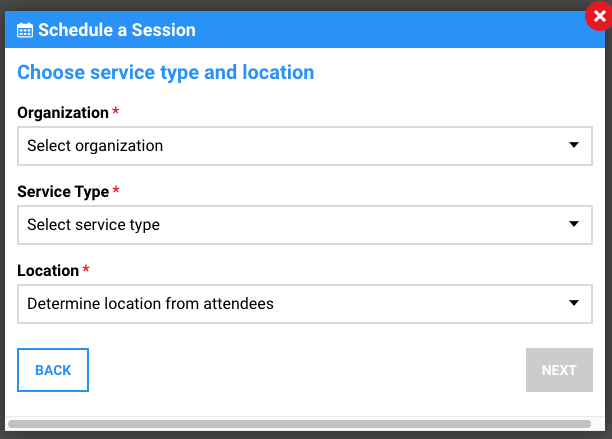Image resolution: width=612 pixels, height=439 pixels.
Task: Click the Organization field label
Action: tap(63, 113)
